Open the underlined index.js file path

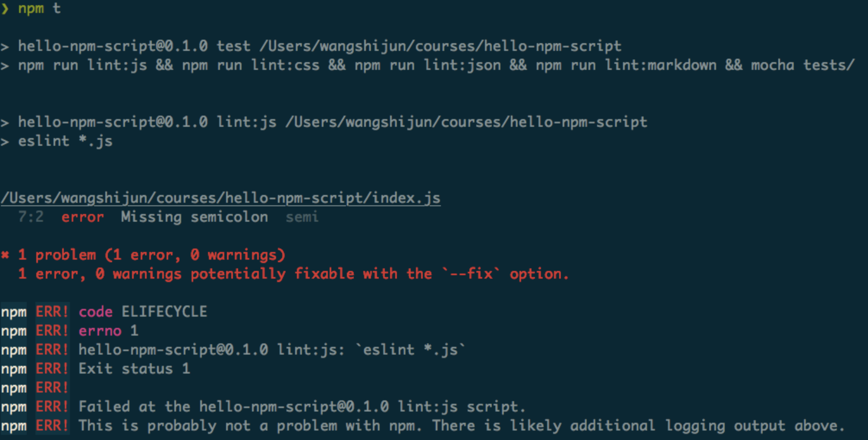[220, 198]
